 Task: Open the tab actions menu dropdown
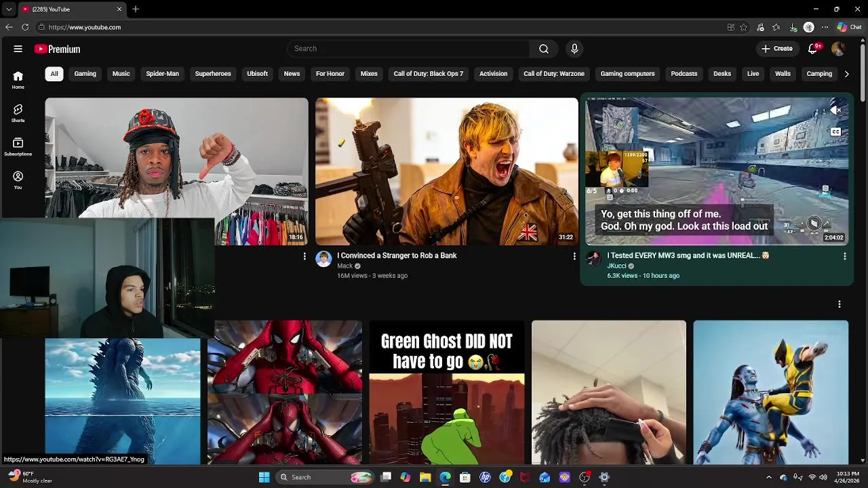pyautogui.click(x=8, y=9)
